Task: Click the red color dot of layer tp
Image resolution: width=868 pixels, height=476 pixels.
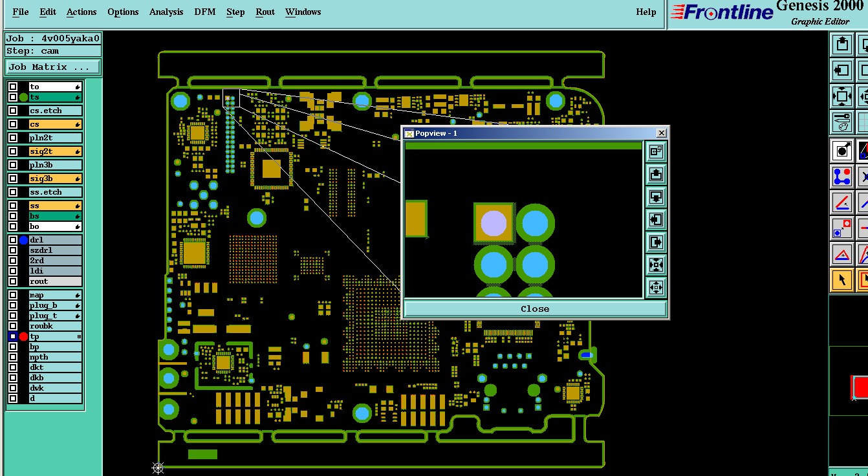Action: (24, 336)
